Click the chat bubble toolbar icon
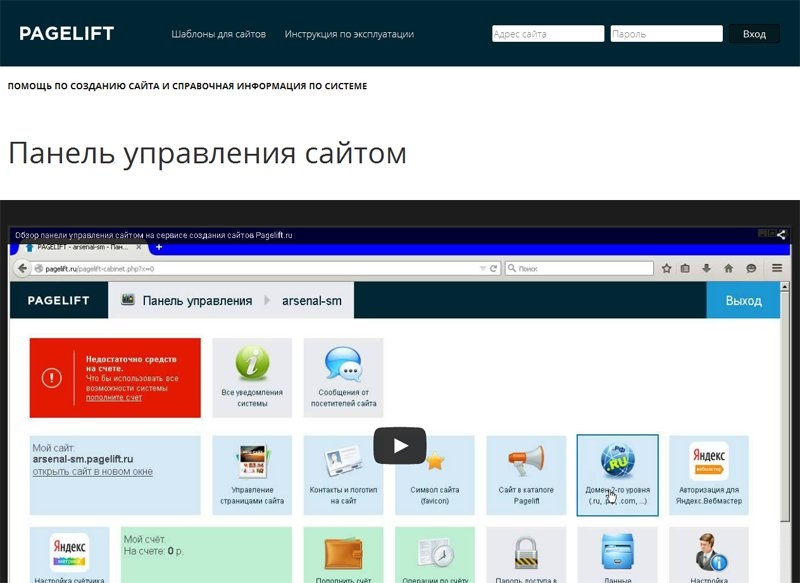This screenshot has width=800, height=583. click(x=751, y=268)
